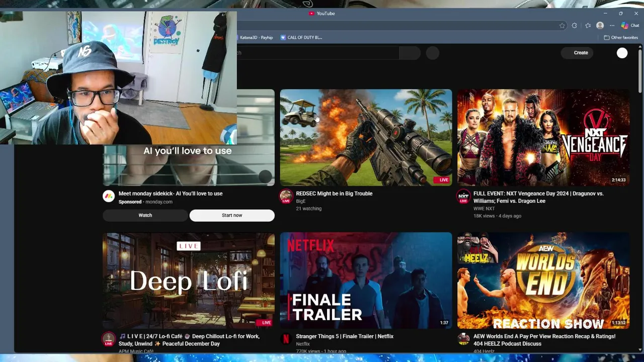Click the voice search round button
The width and height of the screenshot is (644, 362).
pos(433,53)
